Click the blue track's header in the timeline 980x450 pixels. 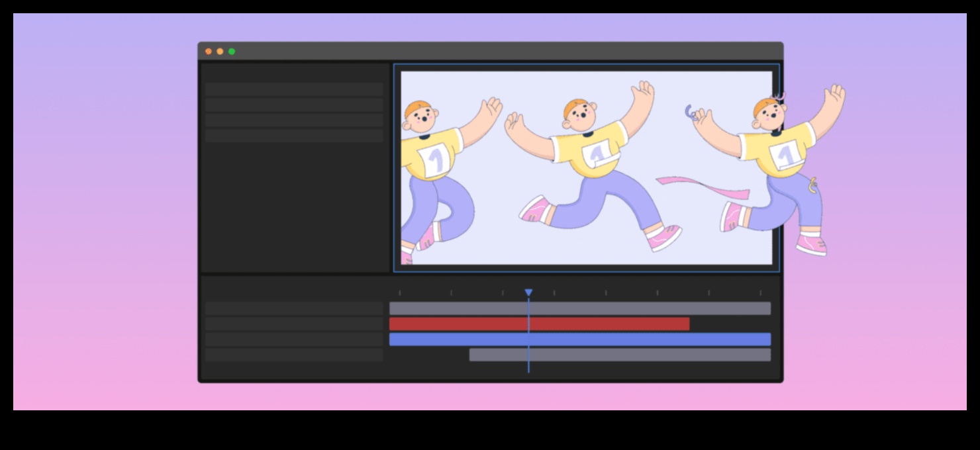[294, 339]
